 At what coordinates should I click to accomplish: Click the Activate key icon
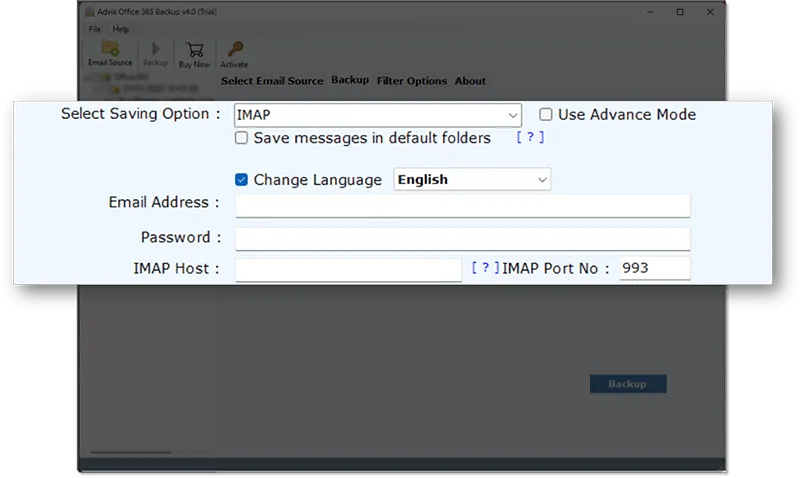tap(234, 55)
